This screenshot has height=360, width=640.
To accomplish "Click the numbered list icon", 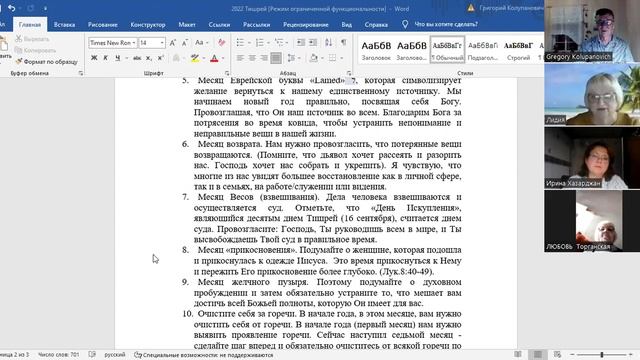I will pyautogui.click(x=260, y=42).
